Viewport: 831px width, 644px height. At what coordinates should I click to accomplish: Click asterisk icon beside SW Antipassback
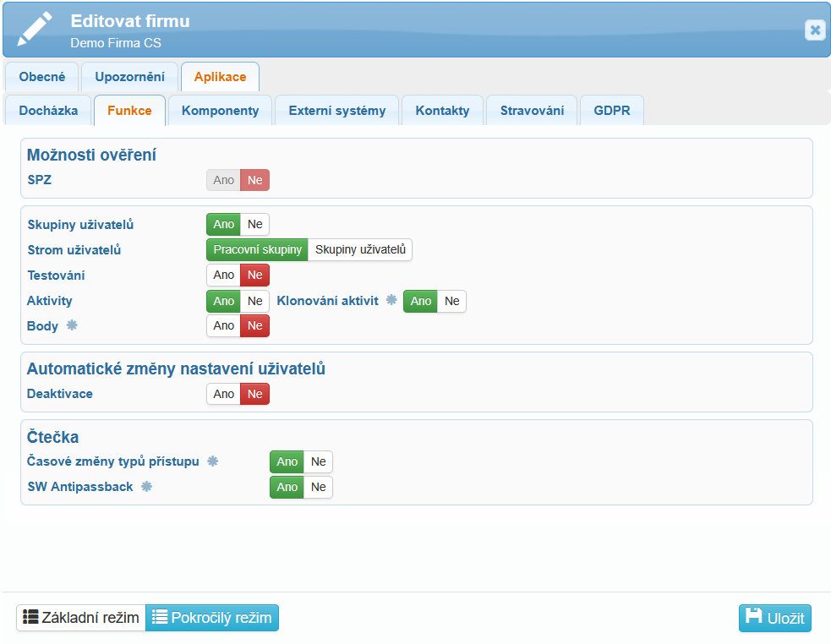146,487
